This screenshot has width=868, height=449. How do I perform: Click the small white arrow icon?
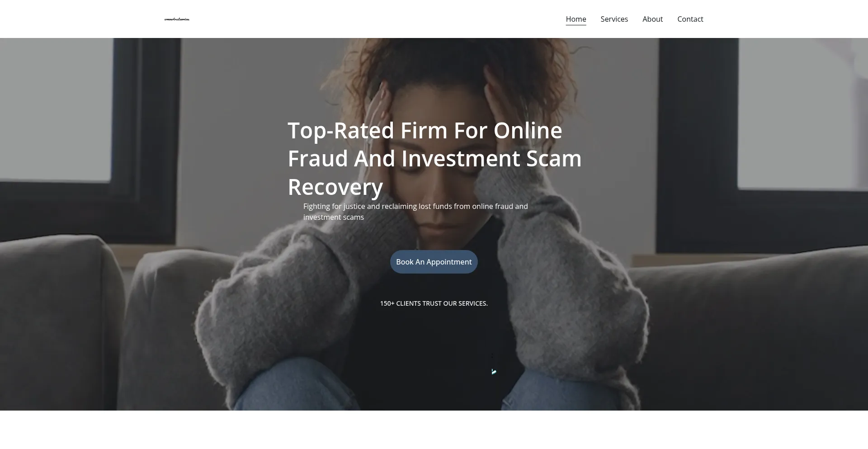494,372
